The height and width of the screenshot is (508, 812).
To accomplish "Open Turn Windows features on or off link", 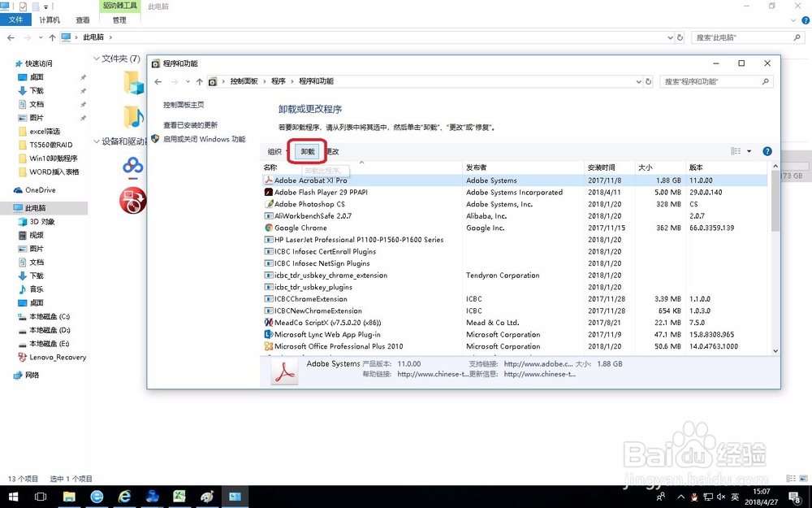I will point(204,139).
